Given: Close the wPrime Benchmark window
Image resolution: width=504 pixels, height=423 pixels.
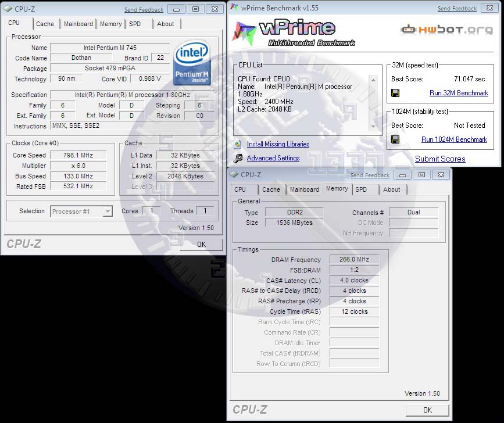Looking at the screenshot, I should tap(489, 8).
